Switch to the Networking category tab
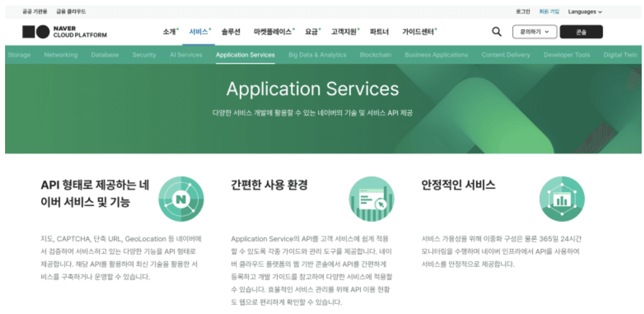 [61, 55]
